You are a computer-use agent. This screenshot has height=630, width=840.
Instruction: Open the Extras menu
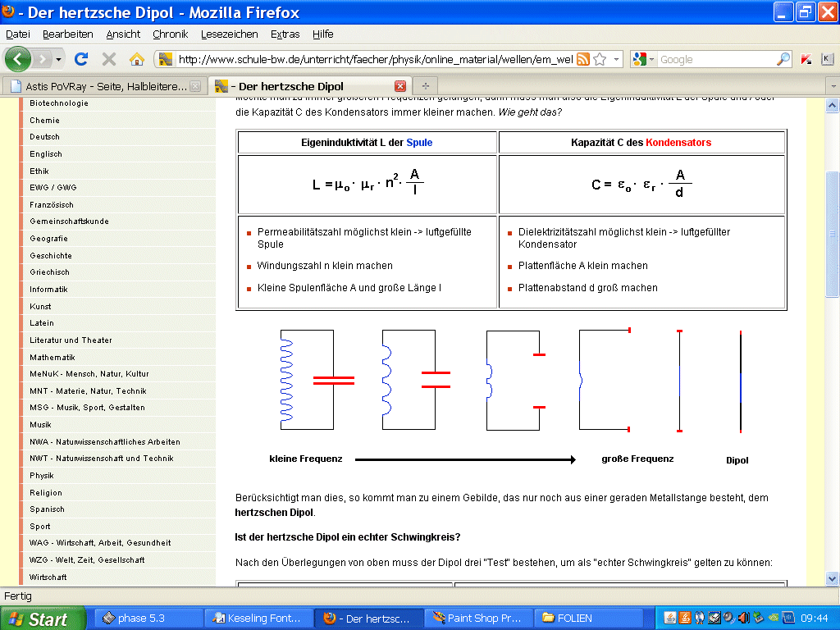pos(285,34)
